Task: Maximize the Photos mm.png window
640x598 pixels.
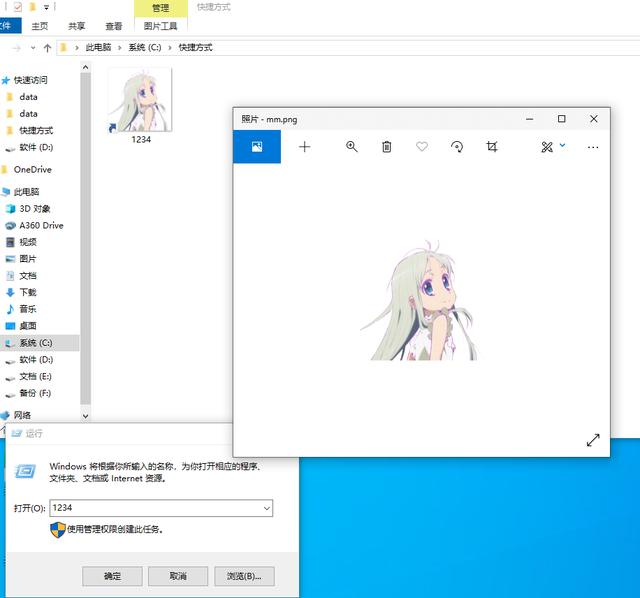Action: coord(562,119)
